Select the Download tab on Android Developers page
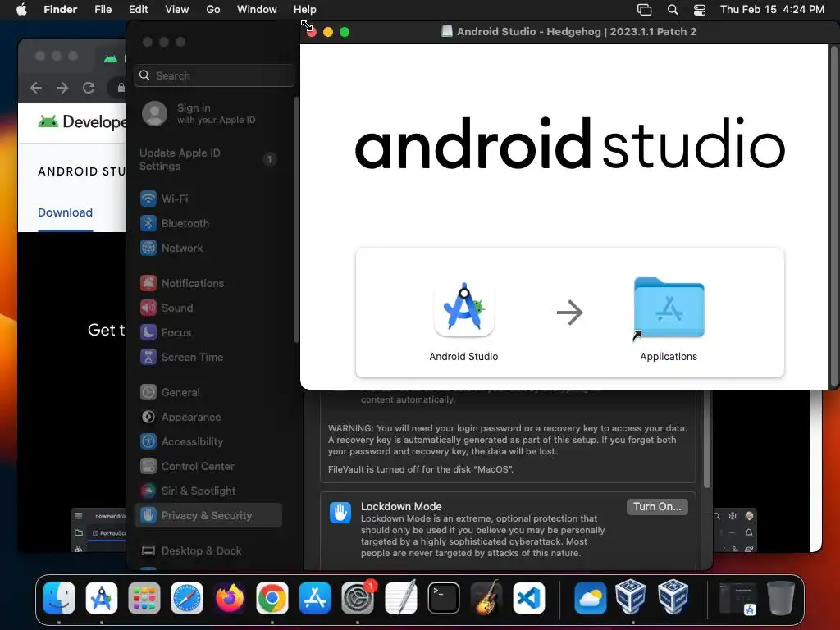Viewport: 840px width, 630px height. tap(65, 212)
